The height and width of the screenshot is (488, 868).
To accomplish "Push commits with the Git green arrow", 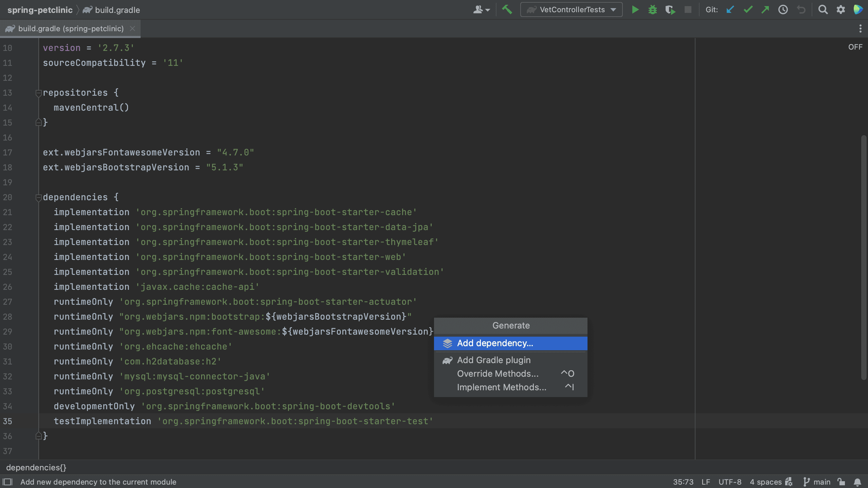I will pyautogui.click(x=765, y=10).
